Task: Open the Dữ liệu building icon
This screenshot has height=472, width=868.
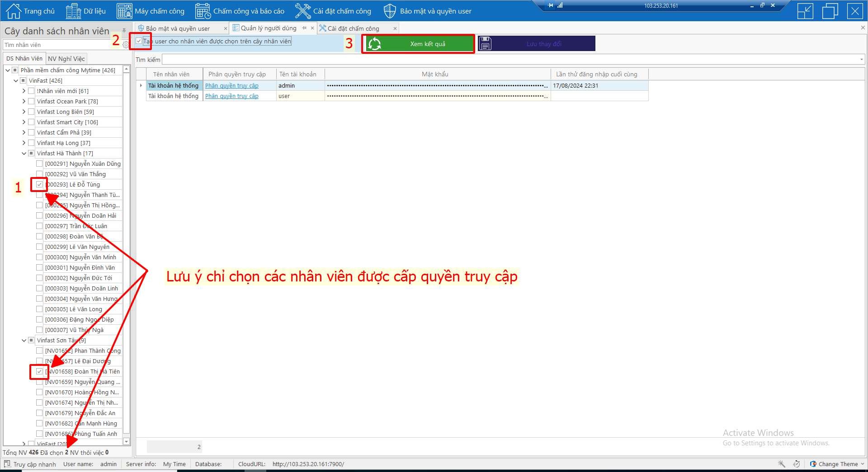Action: tap(73, 11)
